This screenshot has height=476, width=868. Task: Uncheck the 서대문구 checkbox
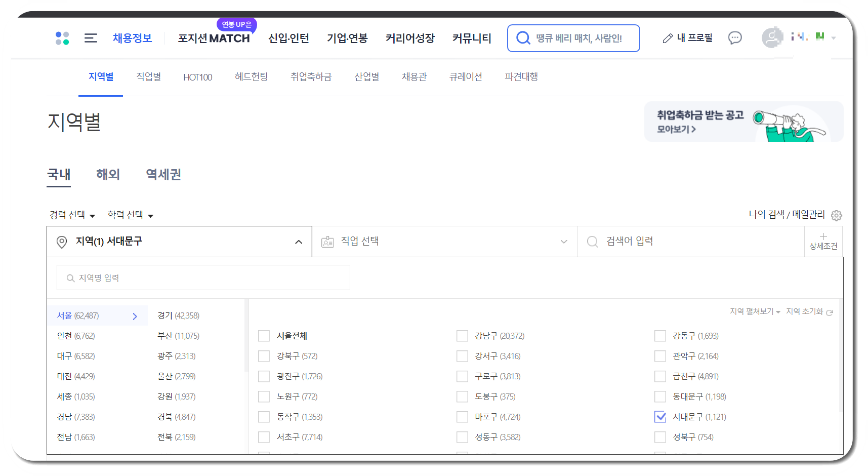(x=660, y=417)
